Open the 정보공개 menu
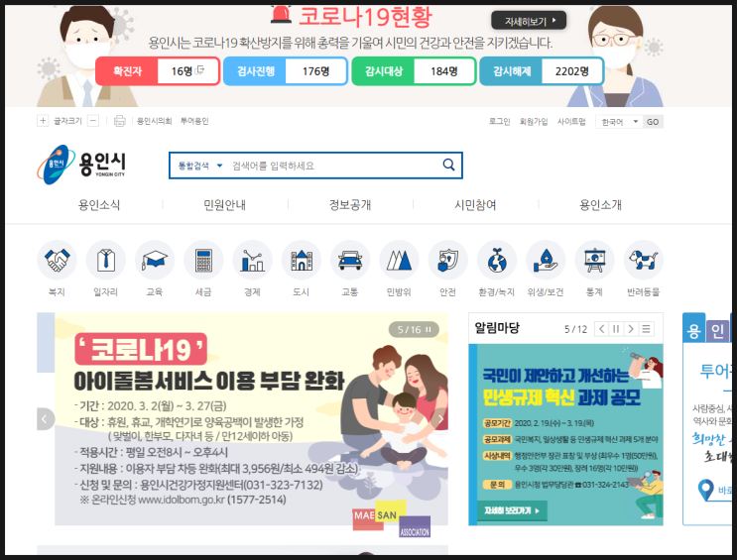This screenshot has height=560, width=737. (x=350, y=205)
